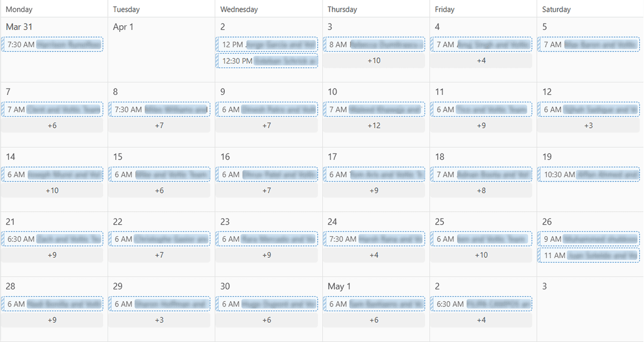
Task: Expand the +3 more events on April 29
Action: pyautogui.click(x=159, y=320)
